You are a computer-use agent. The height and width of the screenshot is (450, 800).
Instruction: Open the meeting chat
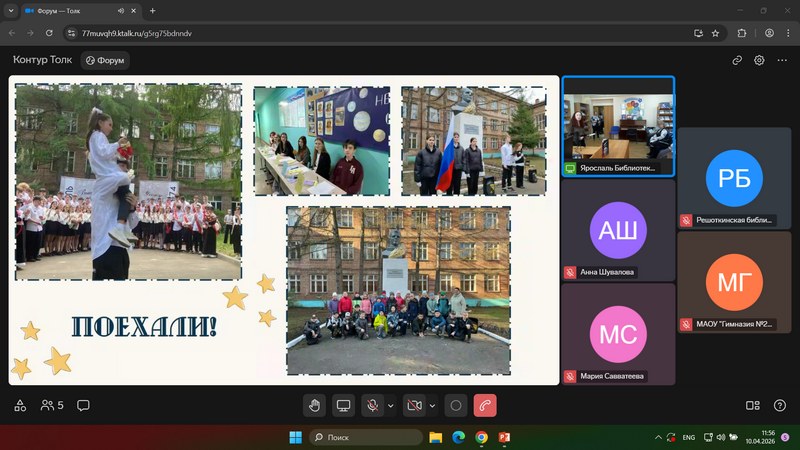[83, 405]
